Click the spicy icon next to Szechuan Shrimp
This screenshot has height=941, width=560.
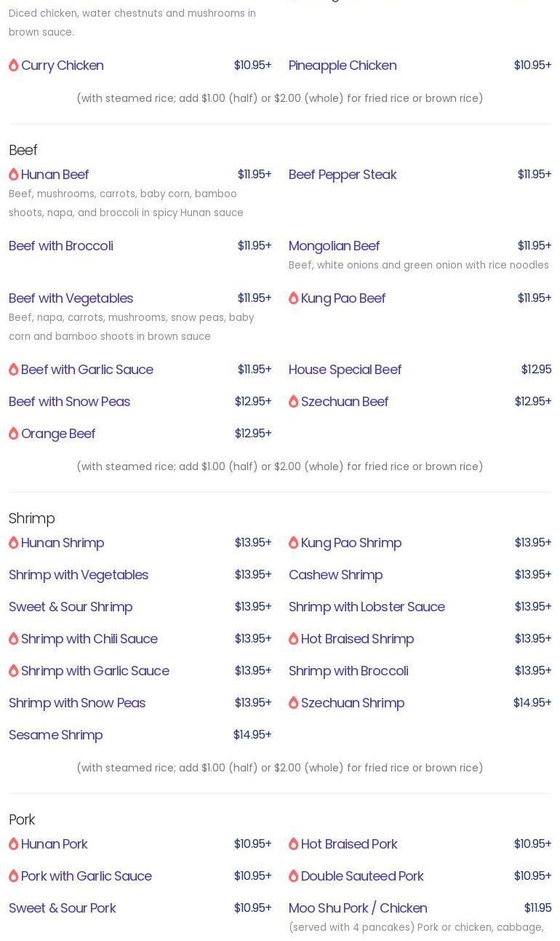[293, 703]
